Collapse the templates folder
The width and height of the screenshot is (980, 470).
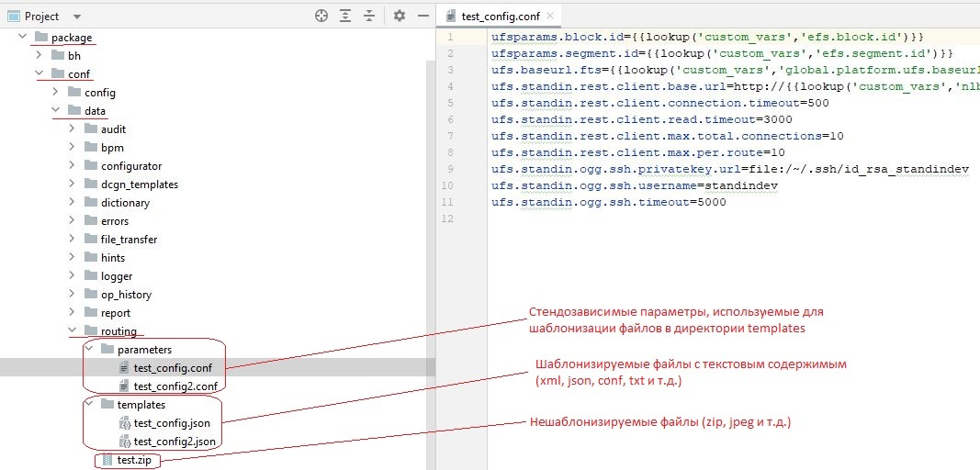point(89,405)
